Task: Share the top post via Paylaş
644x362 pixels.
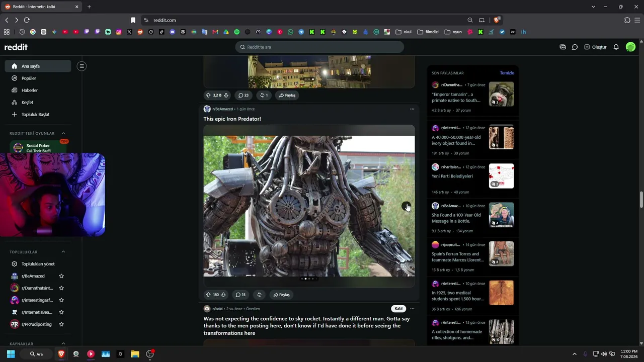Action: [x=287, y=95]
